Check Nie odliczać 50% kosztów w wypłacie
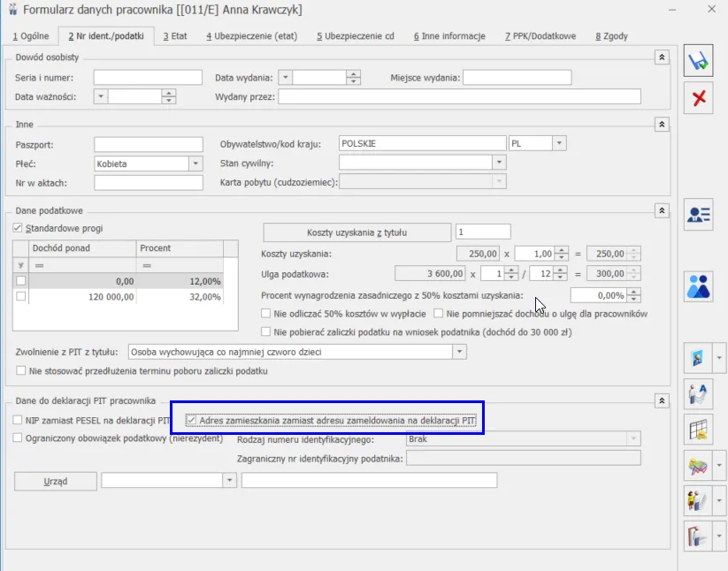Screen dimensions: 728x571 (267, 314)
